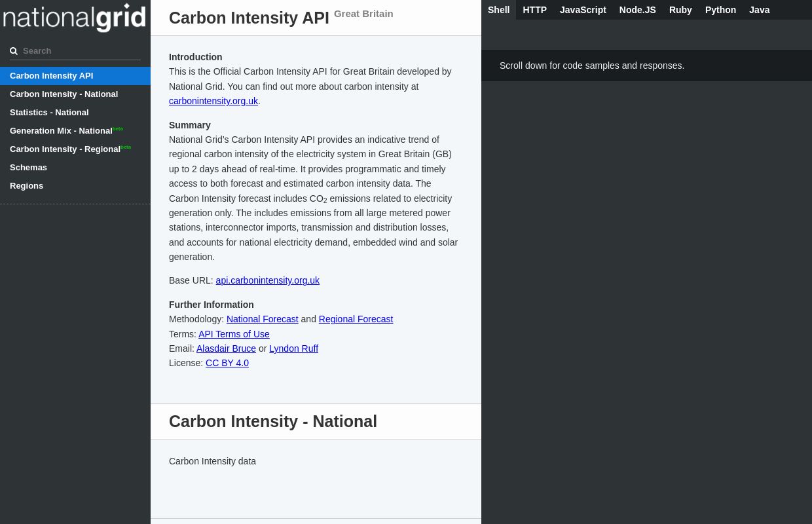Image resolution: width=812 pixels, height=524 pixels.
Task: Click the Introduction subheading
Action: (x=195, y=57)
